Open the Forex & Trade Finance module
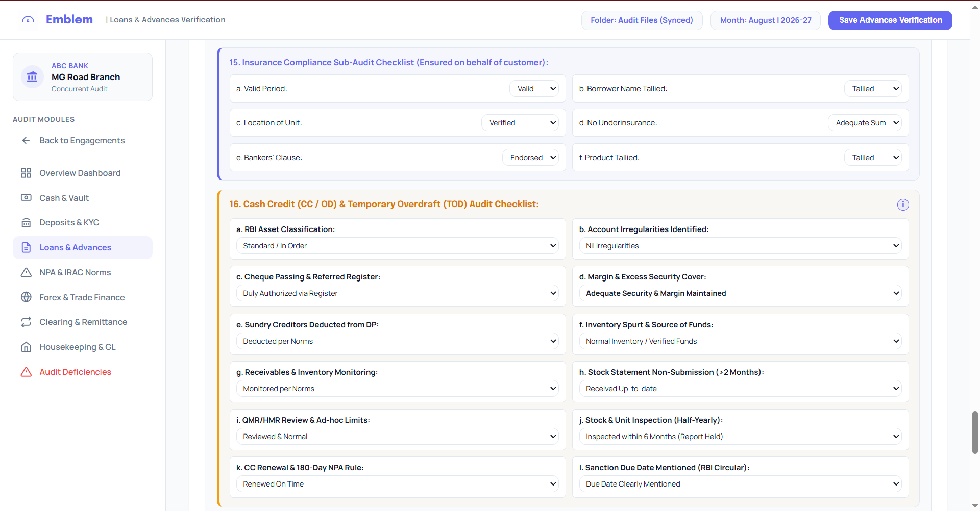 pos(83,297)
